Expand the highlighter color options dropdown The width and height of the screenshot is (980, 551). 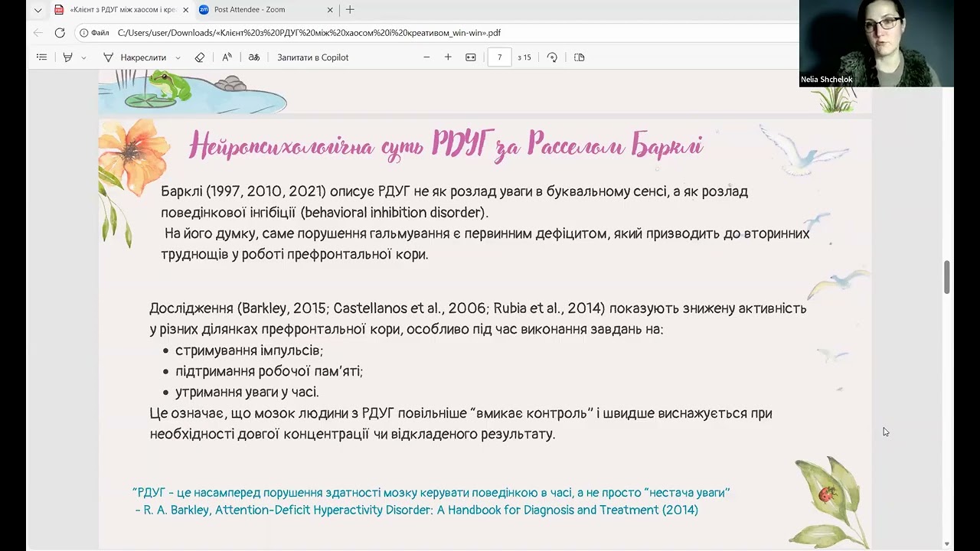[83, 57]
